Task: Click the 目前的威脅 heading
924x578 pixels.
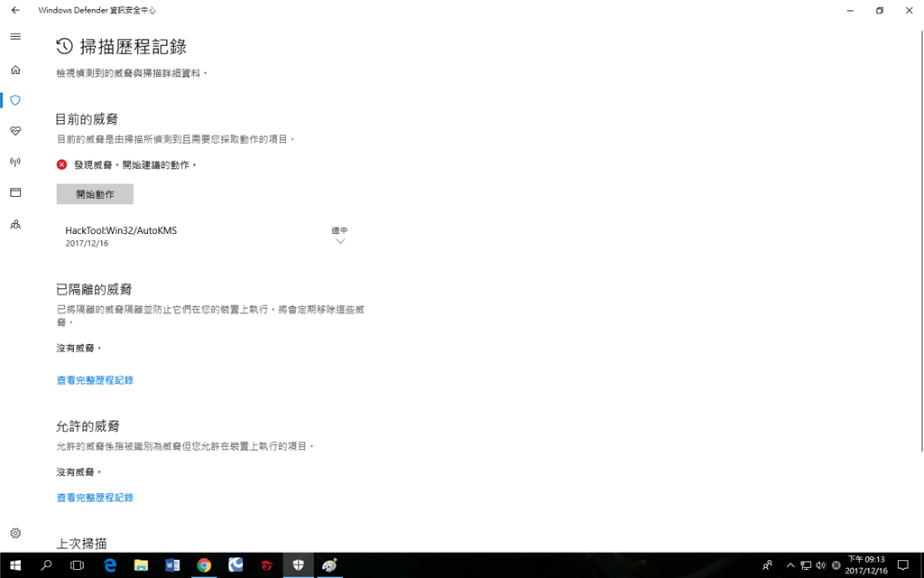Action: coord(87,119)
